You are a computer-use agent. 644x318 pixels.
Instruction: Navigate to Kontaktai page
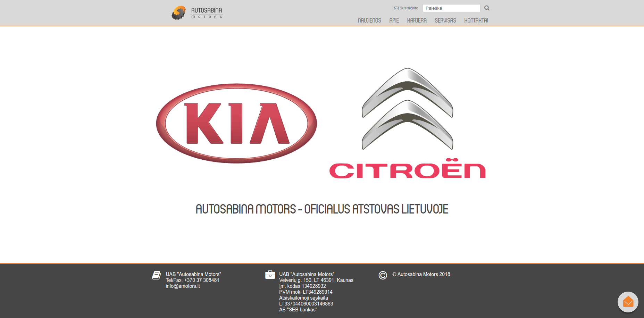[476, 20]
